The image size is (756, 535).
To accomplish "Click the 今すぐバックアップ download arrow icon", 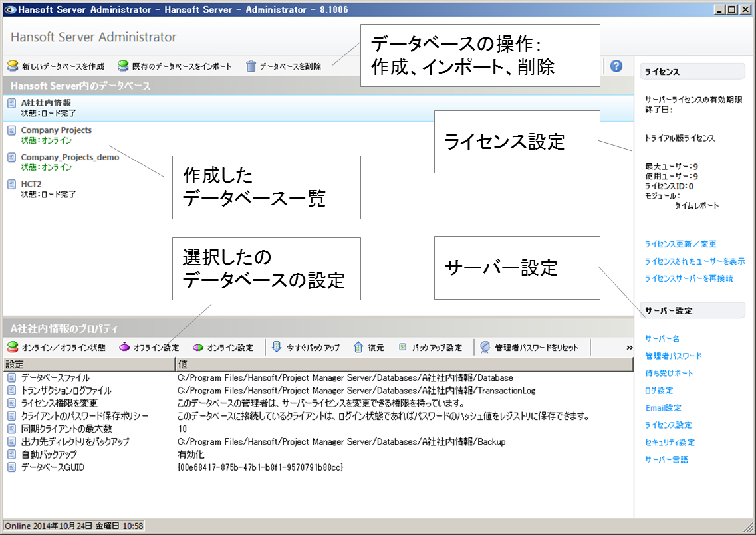I will [276, 347].
